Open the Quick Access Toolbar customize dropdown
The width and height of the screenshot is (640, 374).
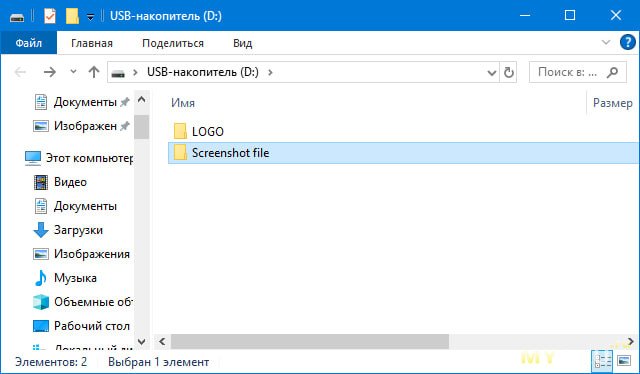[x=91, y=16]
